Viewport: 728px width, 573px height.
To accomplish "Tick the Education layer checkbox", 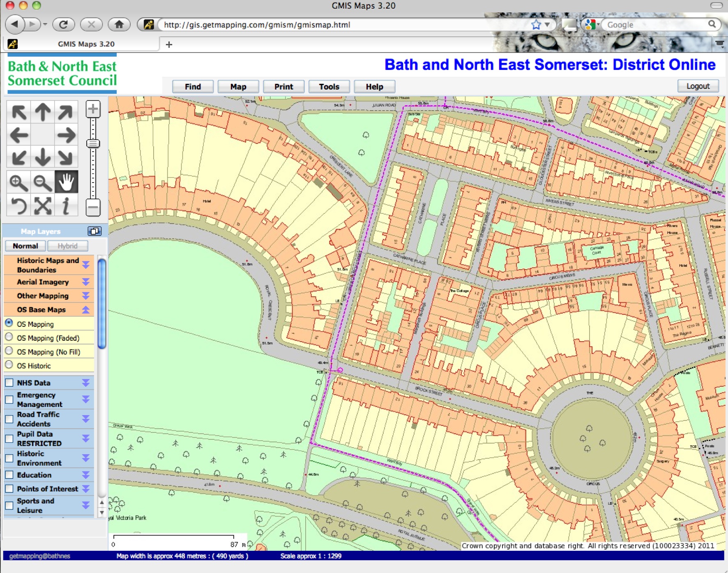I will click(9, 475).
